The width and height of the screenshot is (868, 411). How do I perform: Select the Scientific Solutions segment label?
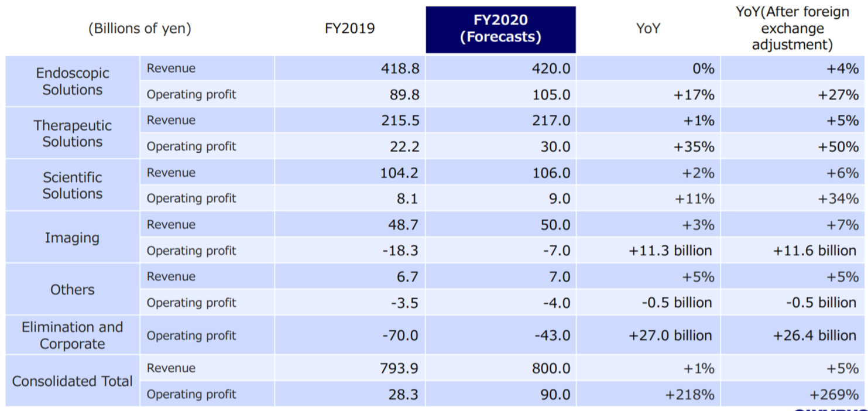click(x=73, y=186)
